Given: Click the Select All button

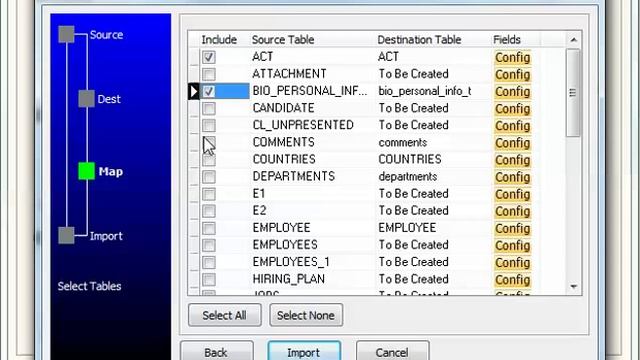Looking at the screenshot, I should coord(224,315).
